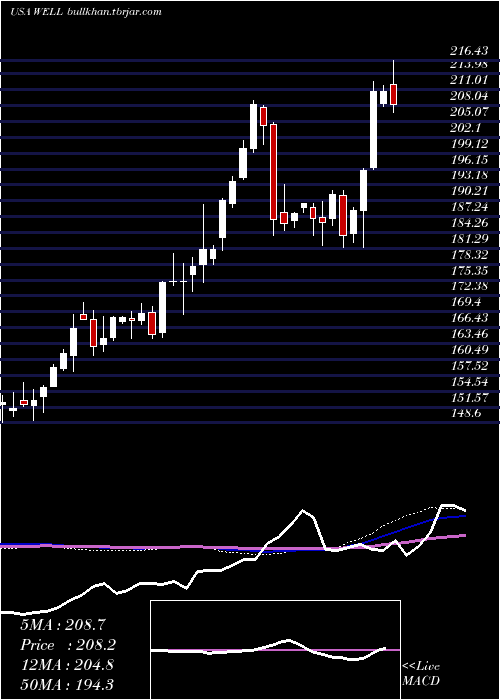The image size is (500, 700).
Task: Click the latest red candlestick at the chart top
Action: click(x=393, y=94)
